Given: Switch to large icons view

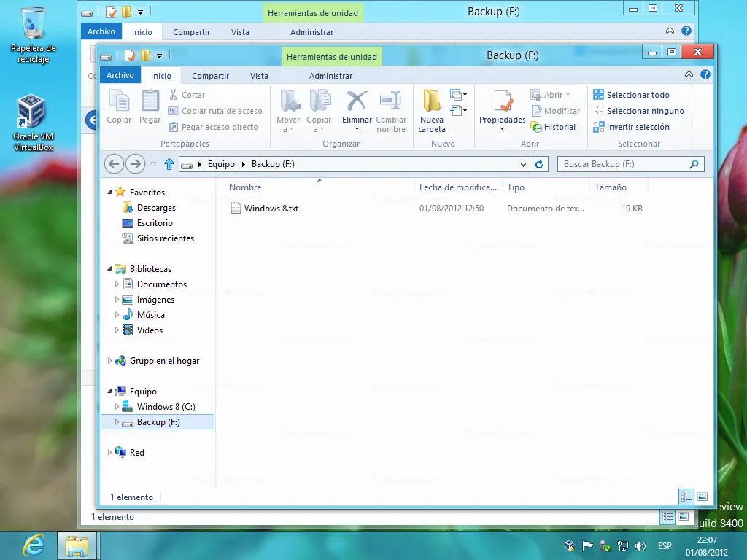Looking at the screenshot, I should (x=703, y=497).
